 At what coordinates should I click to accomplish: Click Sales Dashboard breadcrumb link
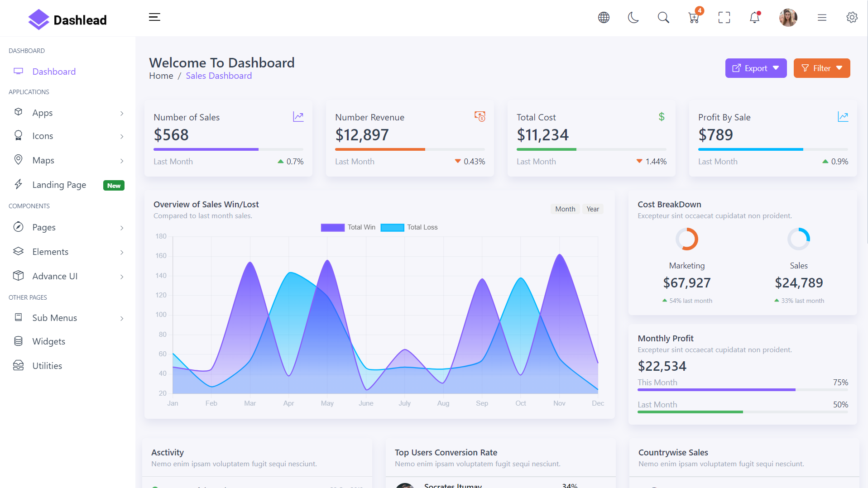point(219,76)
